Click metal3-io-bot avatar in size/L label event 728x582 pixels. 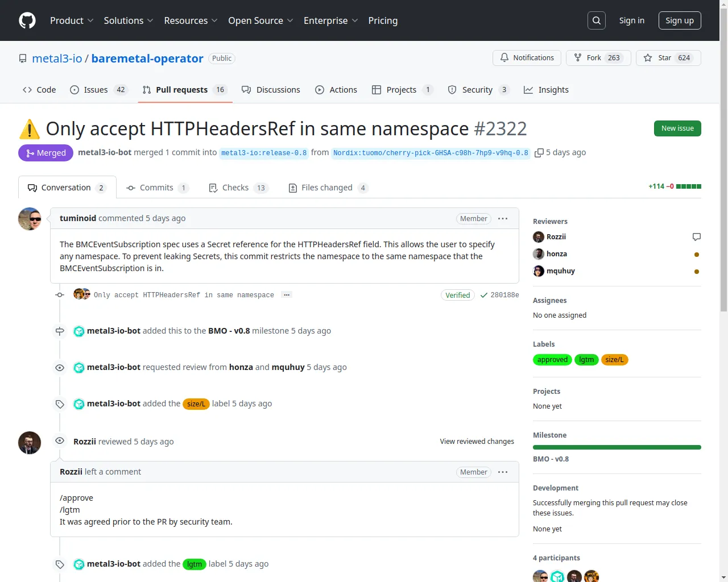pyautogui.click(x=79, y=404)
